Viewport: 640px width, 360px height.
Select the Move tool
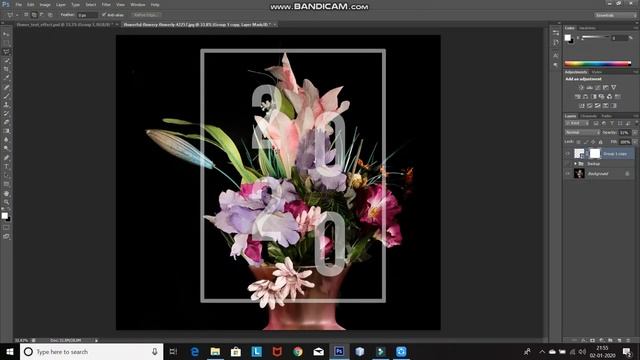point(6,35)
